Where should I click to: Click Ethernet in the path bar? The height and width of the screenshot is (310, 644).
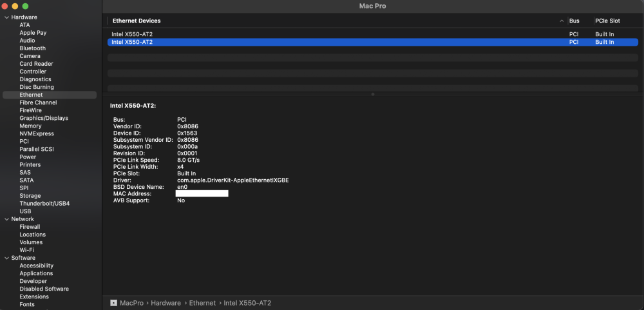202,303
